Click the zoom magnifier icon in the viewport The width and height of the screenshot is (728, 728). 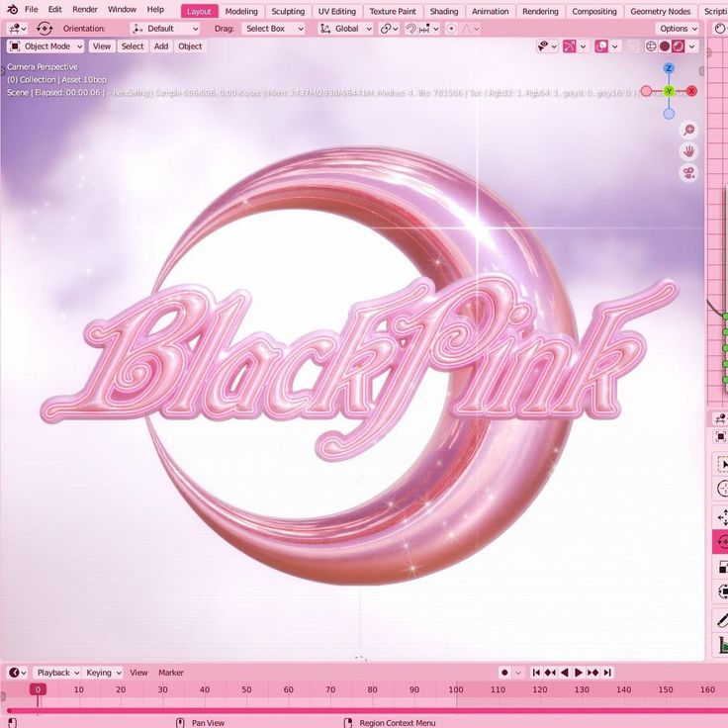[x=688, y=131]
